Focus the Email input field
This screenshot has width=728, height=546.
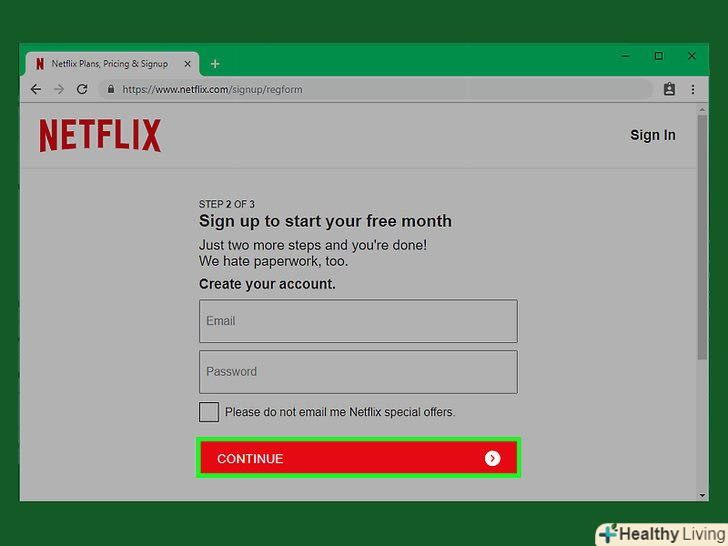tap(358, 321)
